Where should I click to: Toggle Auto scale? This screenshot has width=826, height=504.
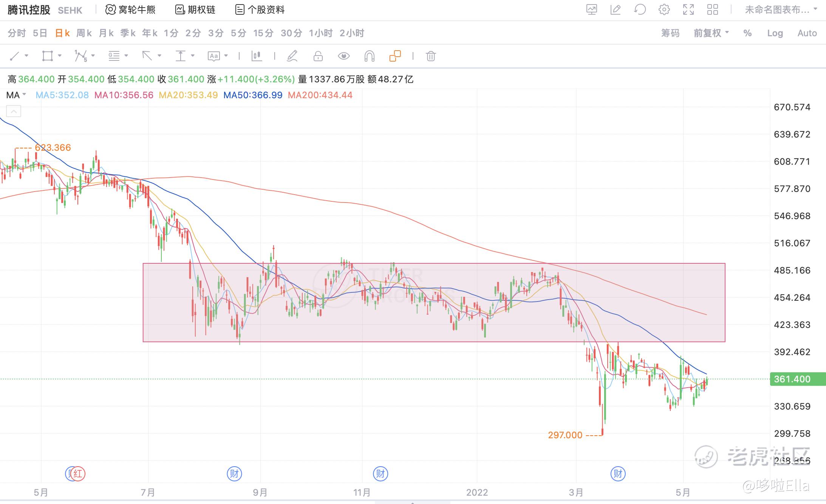807,33
